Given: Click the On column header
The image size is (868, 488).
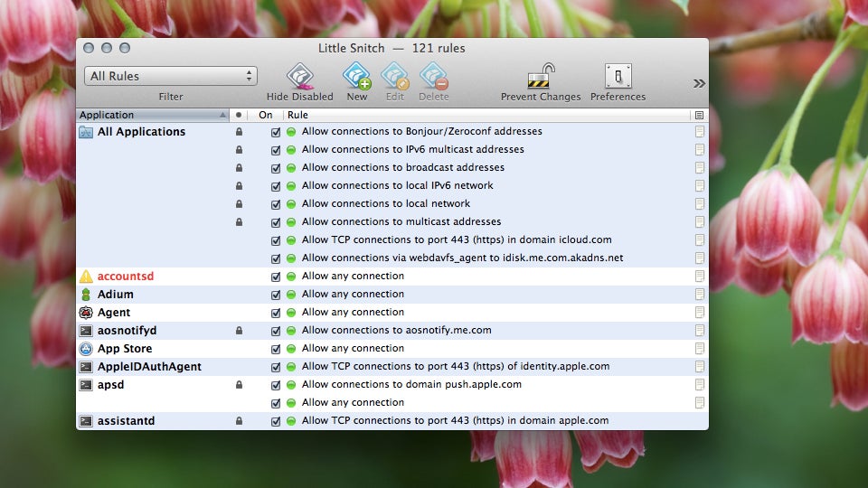Looking at the screenshot, I should (x=265, y=116).
